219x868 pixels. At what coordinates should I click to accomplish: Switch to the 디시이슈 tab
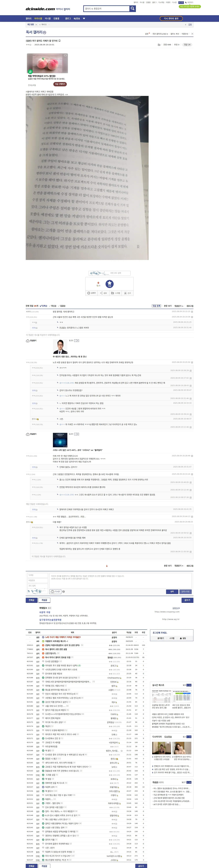coord(168,737)
